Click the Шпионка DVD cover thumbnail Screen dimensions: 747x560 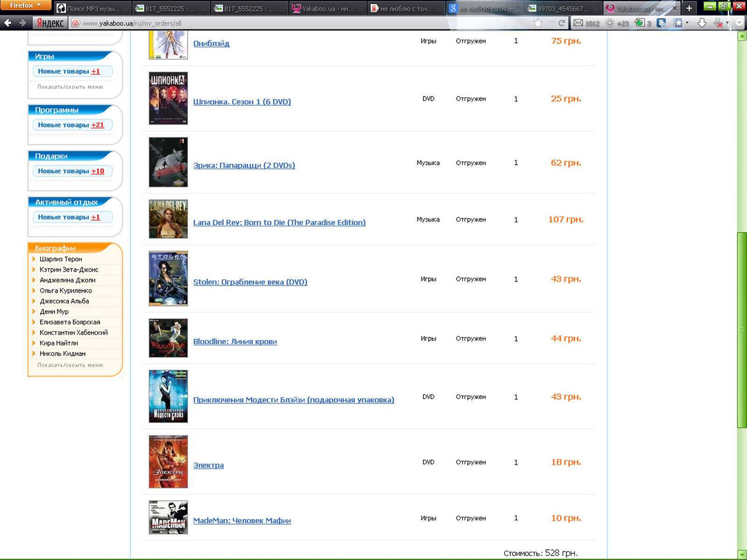[168, 98]
